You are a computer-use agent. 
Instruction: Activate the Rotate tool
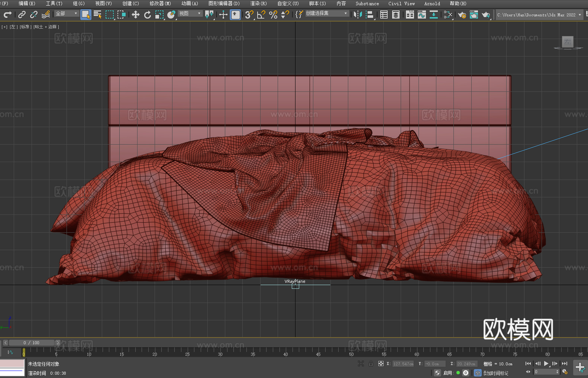point(147,15)
